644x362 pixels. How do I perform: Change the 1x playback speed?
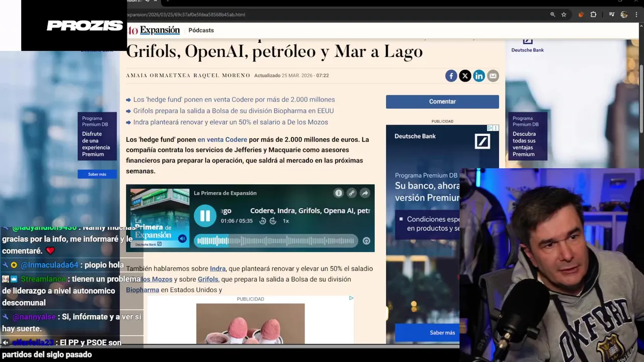click(286, 221)
